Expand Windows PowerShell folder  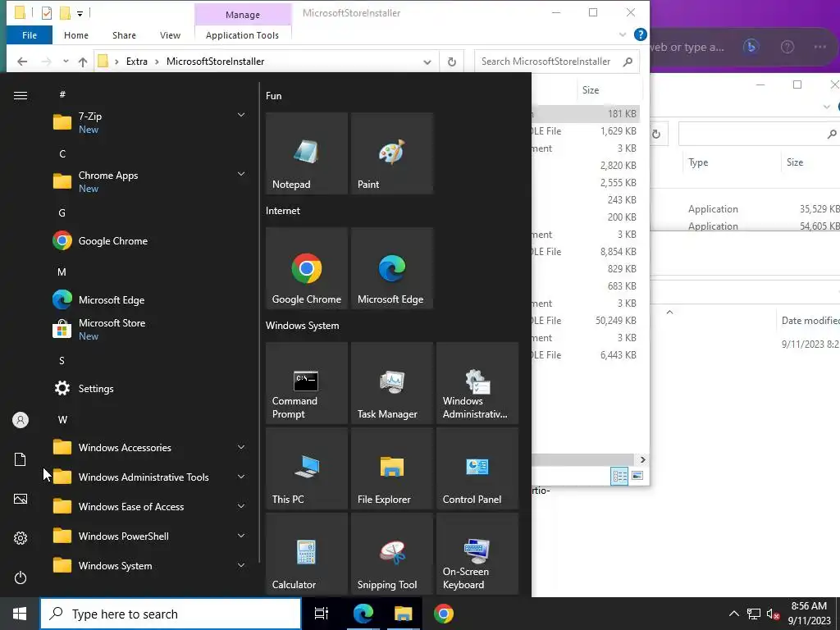coord(241,536)
